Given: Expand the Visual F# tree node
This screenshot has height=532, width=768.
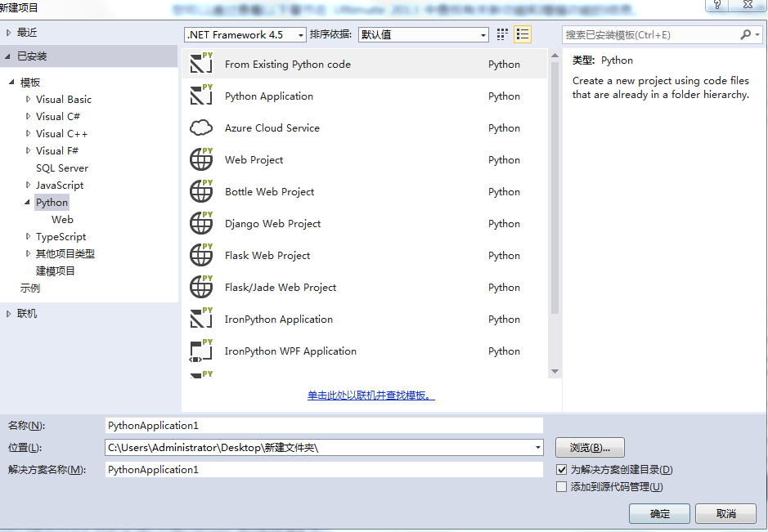Looking at the screenshot, I should [x=28, y=150].
